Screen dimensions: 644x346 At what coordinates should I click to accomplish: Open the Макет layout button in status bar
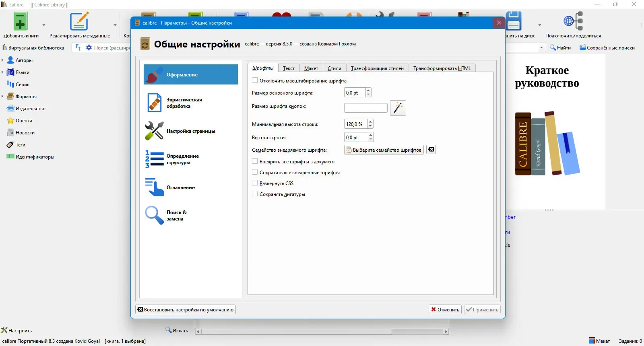[x=599, y=341]
